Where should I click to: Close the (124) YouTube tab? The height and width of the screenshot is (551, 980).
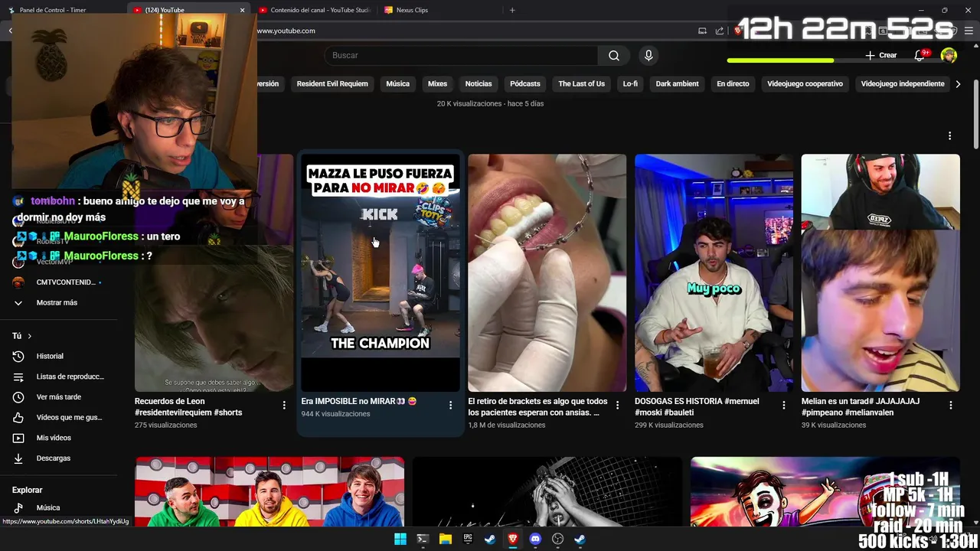pos(242,10)
